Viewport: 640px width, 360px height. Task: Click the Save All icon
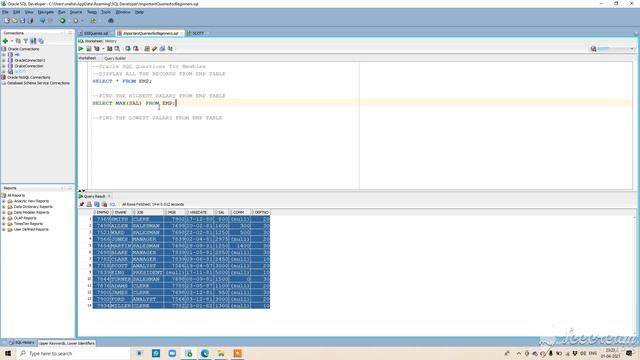point(30,20)
